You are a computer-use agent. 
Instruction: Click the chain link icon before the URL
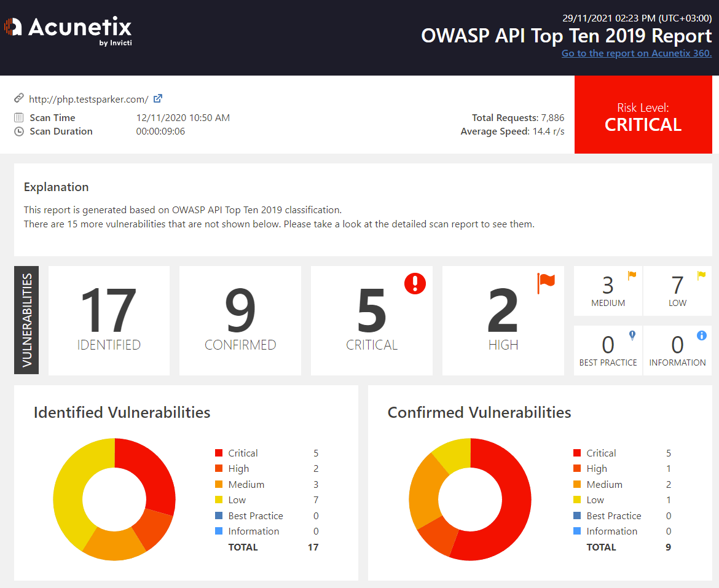pyautogui.click(x=19, y=98)
